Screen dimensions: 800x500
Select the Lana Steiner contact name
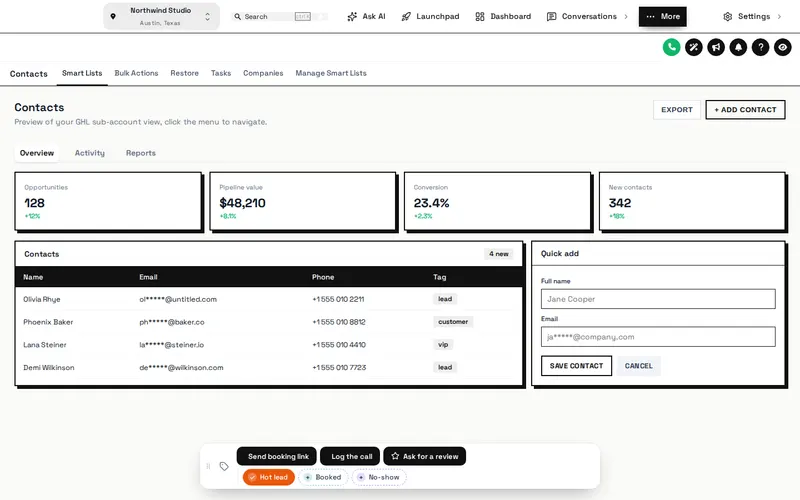point(45,345)
